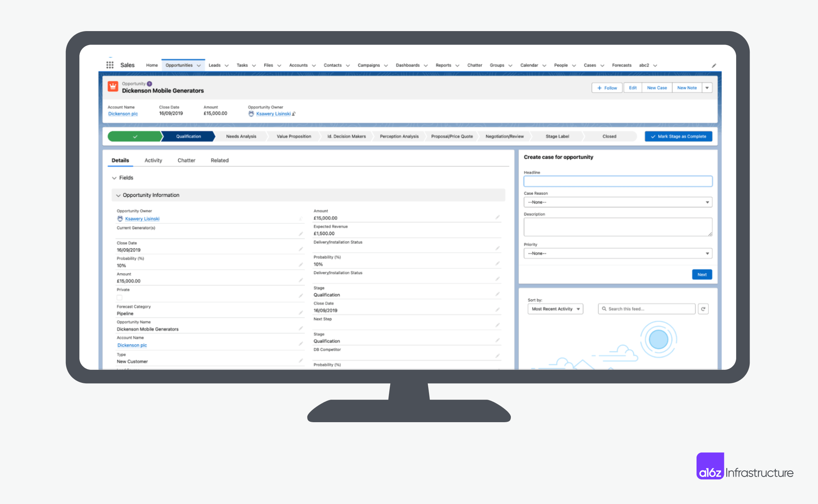Screen dimensions: 818x504
Task: Open the Case Reason dropdown
Action: pos(618,202)
